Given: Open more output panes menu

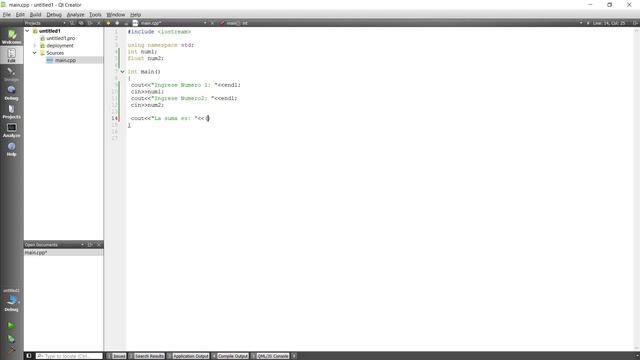Looking at the screenshot, I should pyautogui.click(x=294, y=356).
